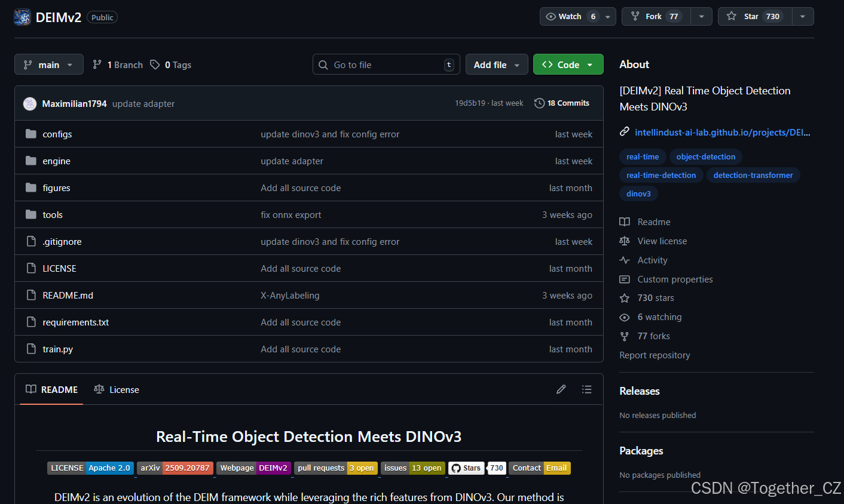Expand the star lists caret
844x504 pixels.
(803, 17)
